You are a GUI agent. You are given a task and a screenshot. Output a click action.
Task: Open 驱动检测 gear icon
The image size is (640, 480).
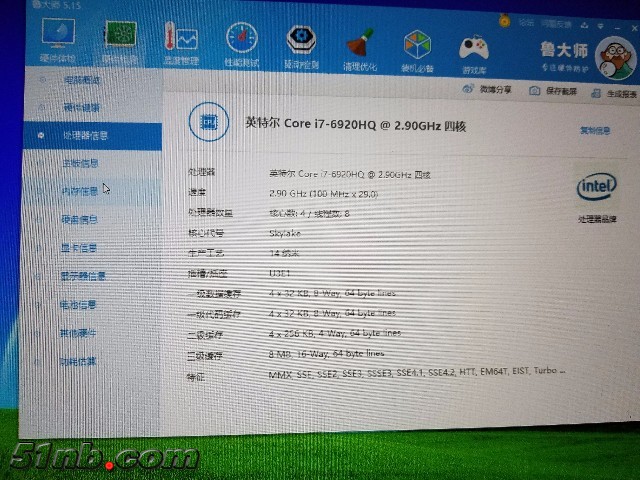tap(301, 40)
